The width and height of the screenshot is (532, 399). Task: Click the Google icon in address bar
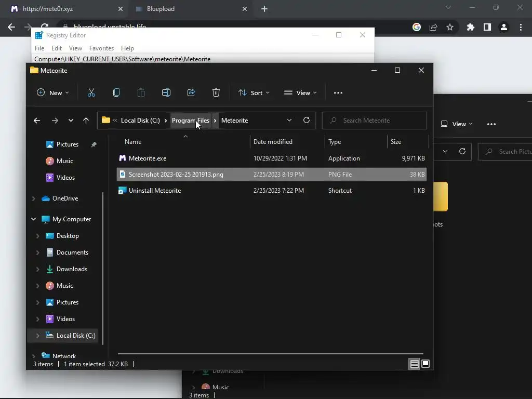(x=417, y=27)
